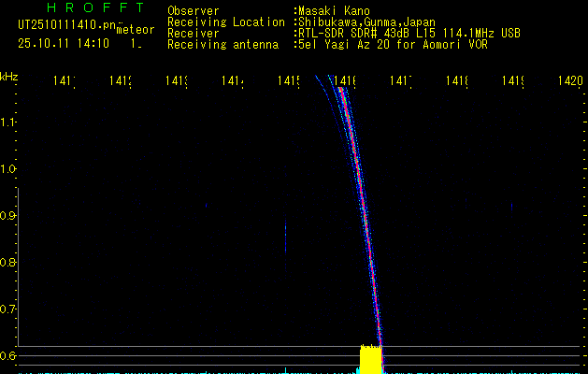Select the UT2510111410 filename label
The width and height of the screenshot is (588, 374).
click(x=65, y=23)
